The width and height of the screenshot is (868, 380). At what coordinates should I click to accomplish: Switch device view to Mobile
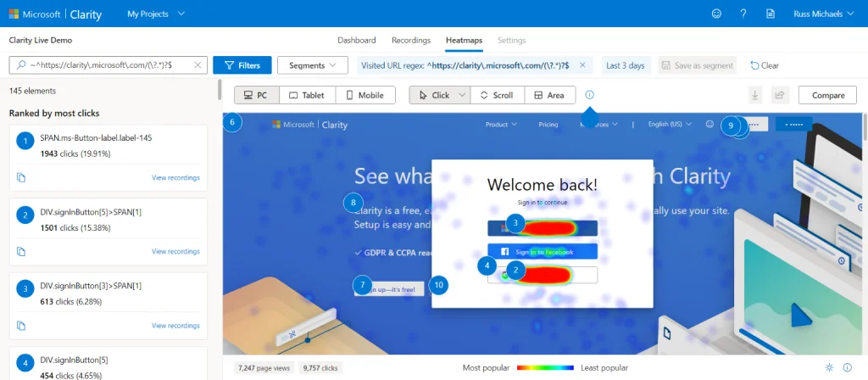[x=365, y=95]
